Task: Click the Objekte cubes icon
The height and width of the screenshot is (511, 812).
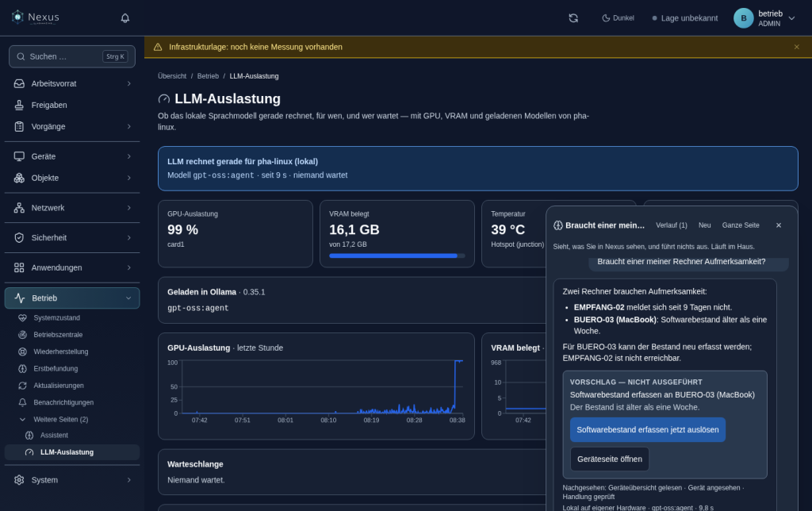Action: coord(19,178)
